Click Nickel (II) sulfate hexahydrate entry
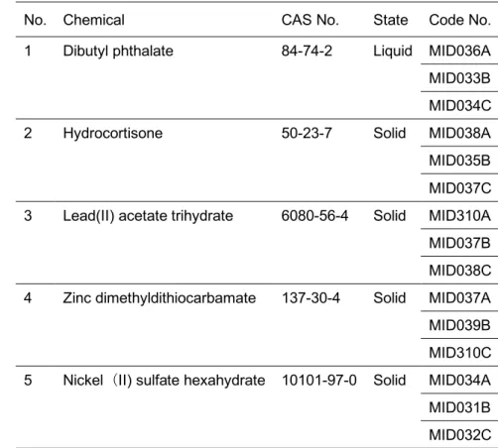This screenshot has height=448, width=498. pyautogui.click(x=164, y=381)
